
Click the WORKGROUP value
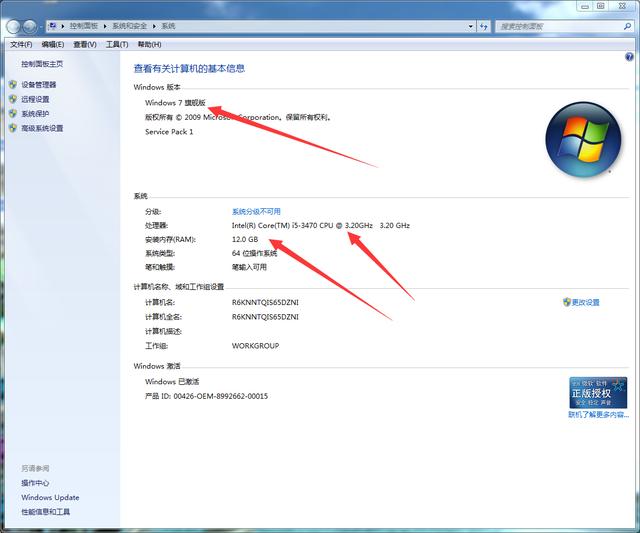pyautogui.click(x=256, y=346)
